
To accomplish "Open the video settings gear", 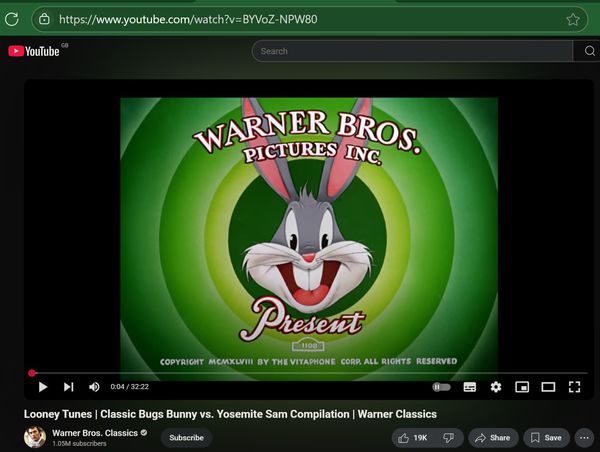I will pyautogui.click(x=496, y=387).
